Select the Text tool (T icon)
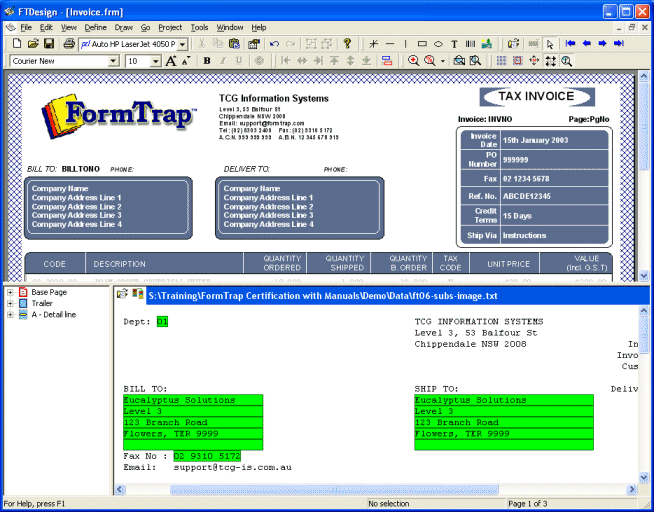This screenshot has width=654, height=512. pos(454,44)
